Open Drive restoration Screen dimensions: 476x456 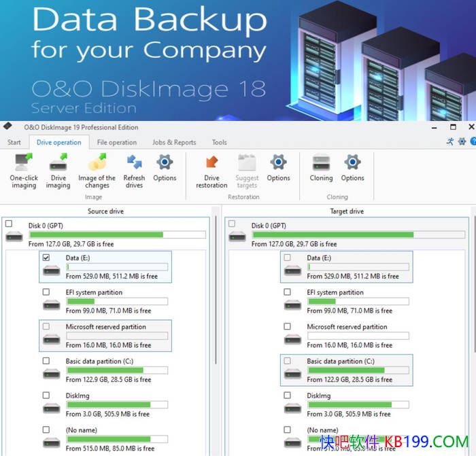[211, 171]
